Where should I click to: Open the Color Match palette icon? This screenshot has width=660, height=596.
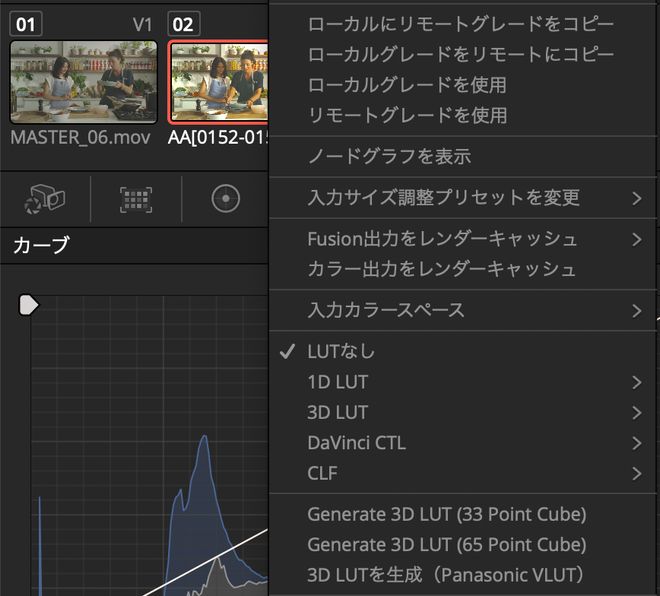(136, 199)
